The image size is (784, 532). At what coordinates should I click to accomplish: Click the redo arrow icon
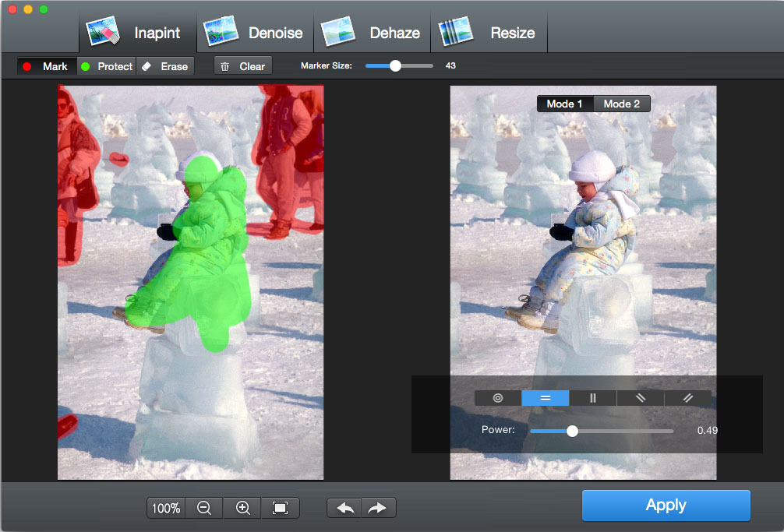(378, 508)
